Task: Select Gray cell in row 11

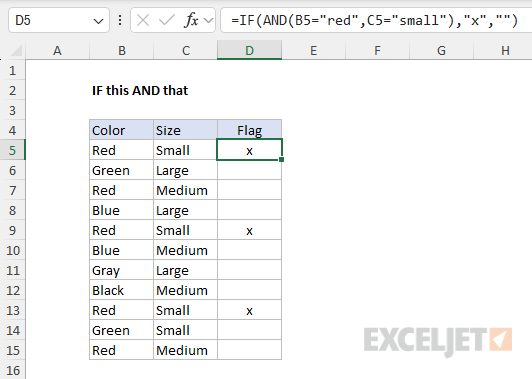Action: (x=121, y=270)
